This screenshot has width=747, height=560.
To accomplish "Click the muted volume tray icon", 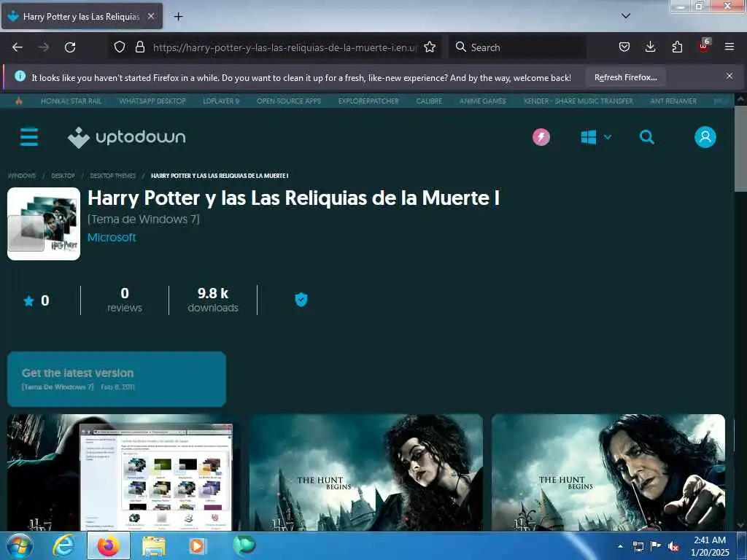I will pyautogui.click(x=673, y=546).
